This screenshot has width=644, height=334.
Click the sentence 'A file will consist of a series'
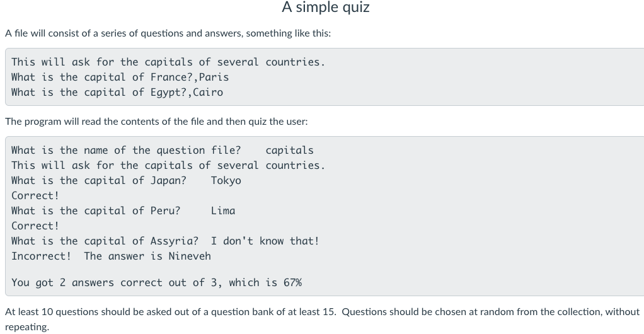[x=168, y=33]
